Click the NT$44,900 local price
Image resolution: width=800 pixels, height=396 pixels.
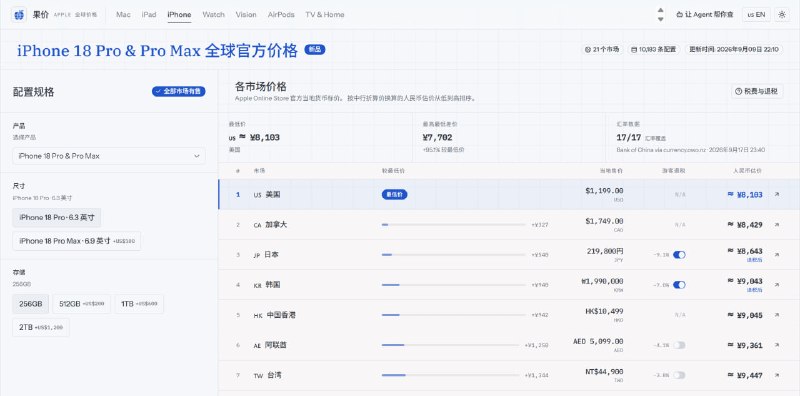pyautogui.click(x=605, y=372)
